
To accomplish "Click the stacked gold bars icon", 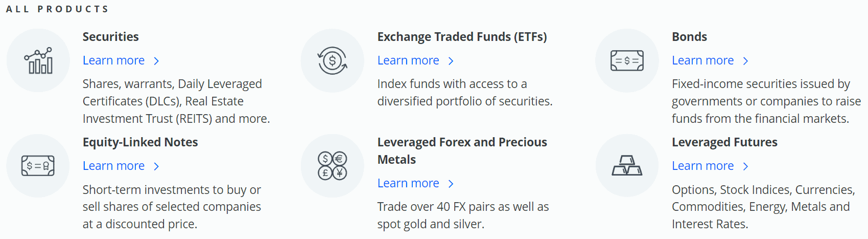I will pos(627,166).
